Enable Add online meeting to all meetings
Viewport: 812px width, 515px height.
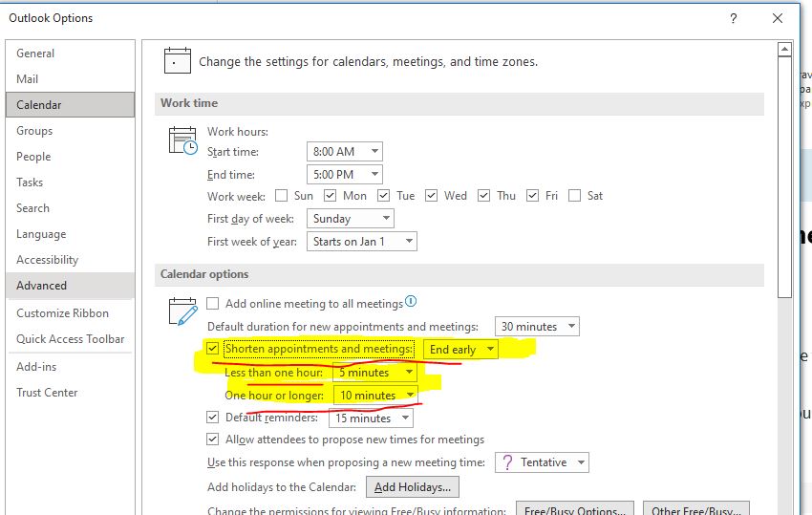point(212,304)
